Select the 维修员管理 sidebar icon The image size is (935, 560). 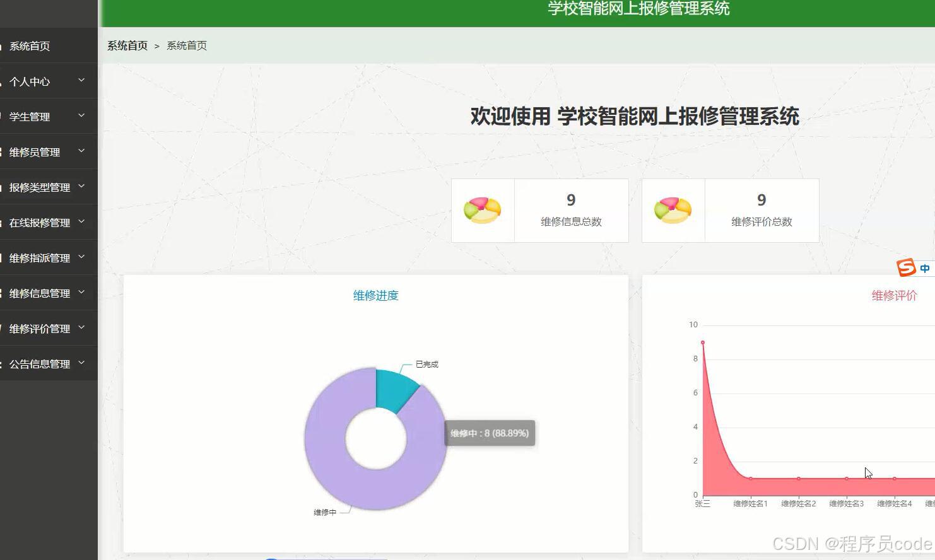[3, 151]
